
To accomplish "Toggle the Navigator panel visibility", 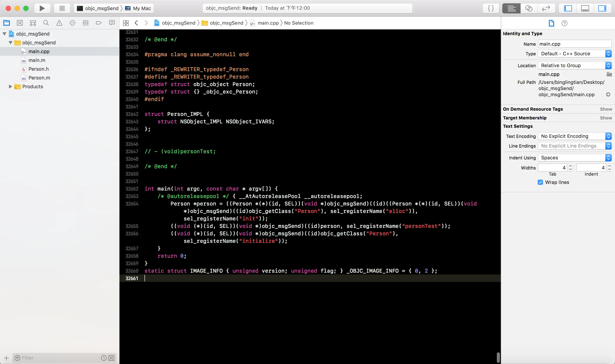I will (x=568, y=8).
